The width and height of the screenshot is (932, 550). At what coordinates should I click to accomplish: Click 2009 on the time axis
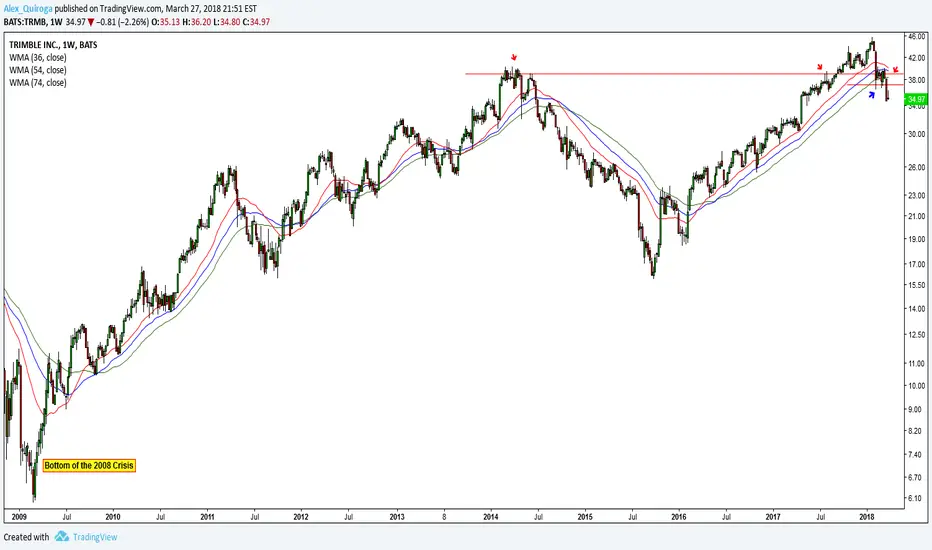[19, 517]
